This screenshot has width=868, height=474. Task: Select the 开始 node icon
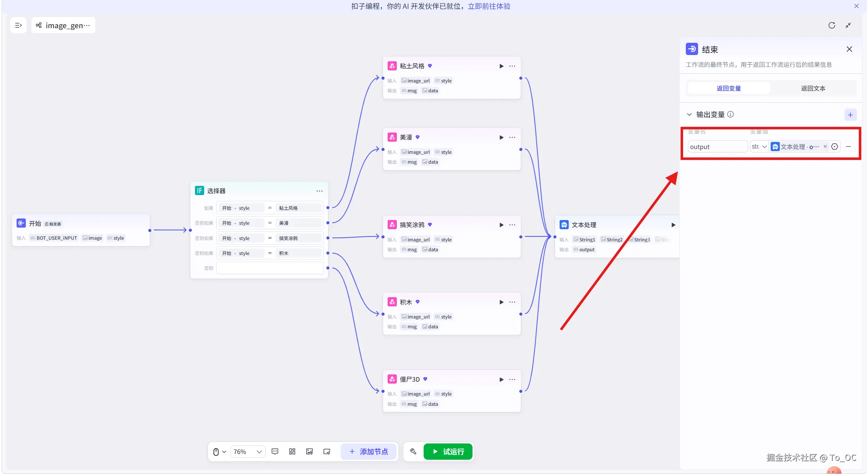coord(21,223)
